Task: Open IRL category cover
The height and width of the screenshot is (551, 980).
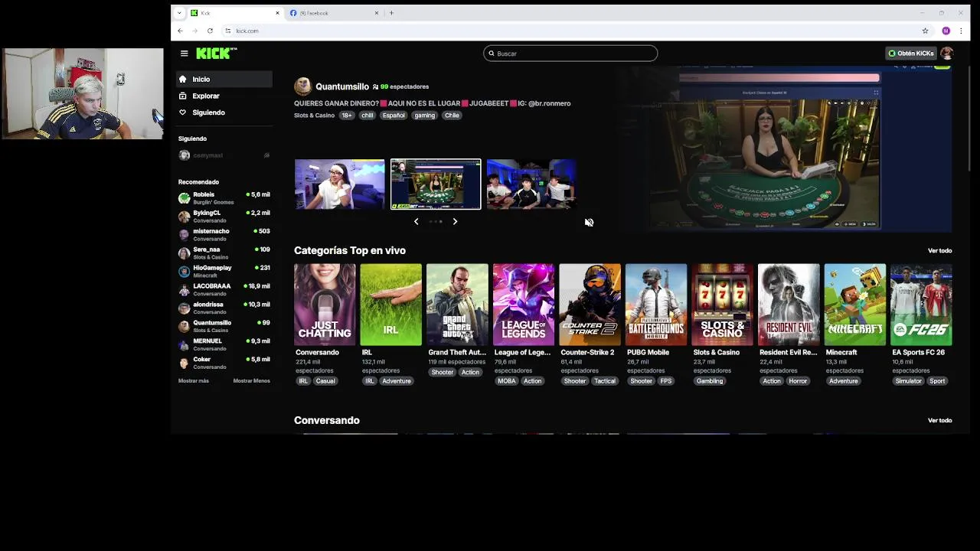Action: [x=390, y=305]
